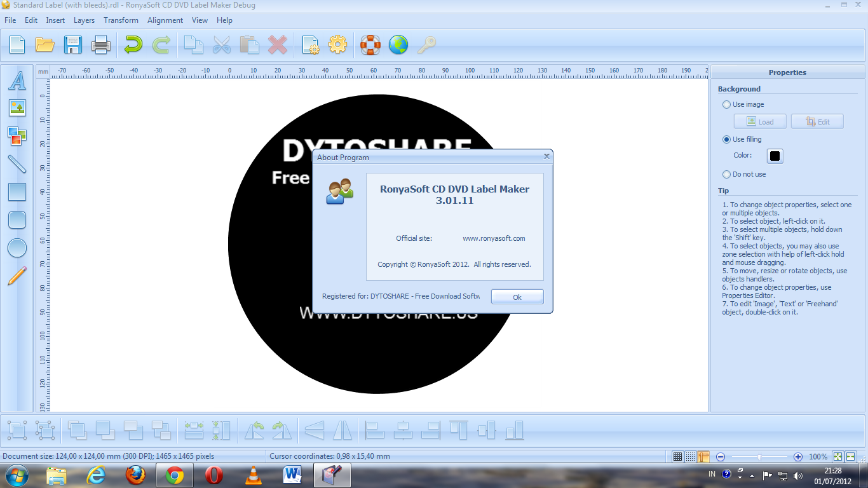The image size is (868, 488).
Task: Open the Insert menu
Action: [x=55, y=20]
